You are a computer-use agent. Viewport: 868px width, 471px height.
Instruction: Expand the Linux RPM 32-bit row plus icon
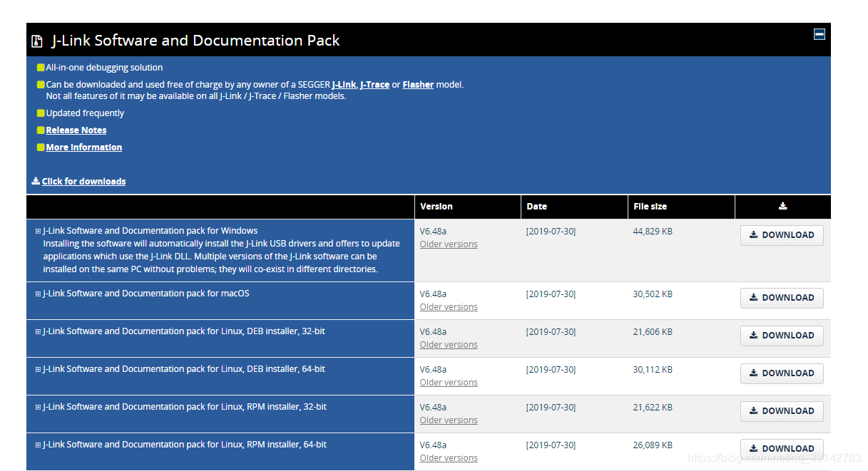[39, 407]
